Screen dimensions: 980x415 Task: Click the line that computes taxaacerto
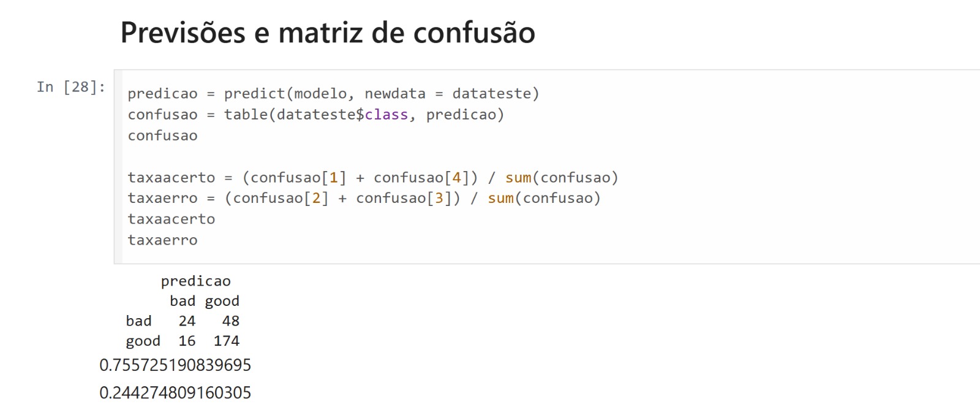pyautogui.click(x=372, y=178)
